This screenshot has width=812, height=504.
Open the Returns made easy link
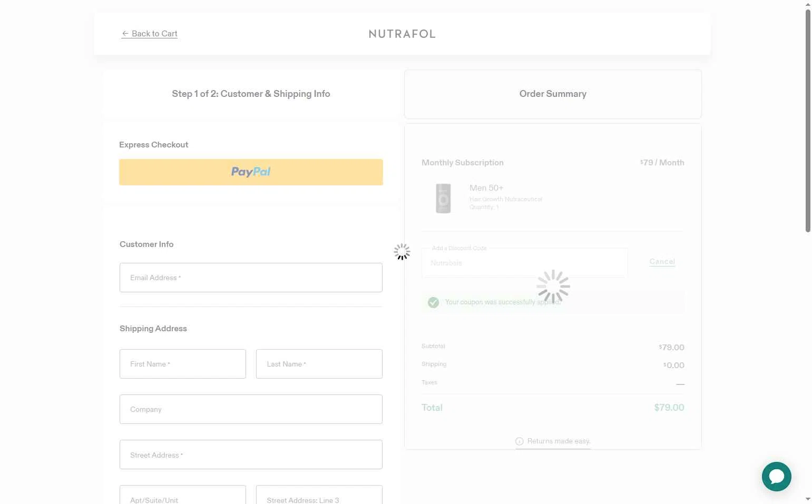(x=559, y=441)
